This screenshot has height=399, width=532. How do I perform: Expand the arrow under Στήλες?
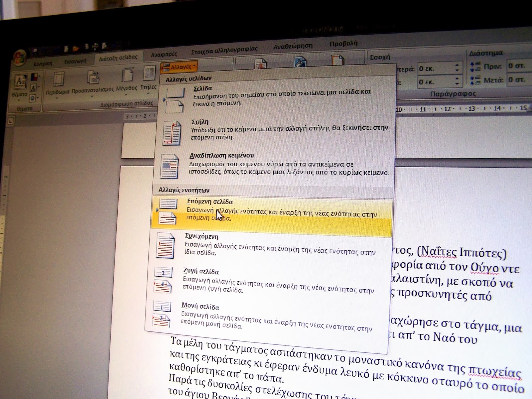pos(148,93)
